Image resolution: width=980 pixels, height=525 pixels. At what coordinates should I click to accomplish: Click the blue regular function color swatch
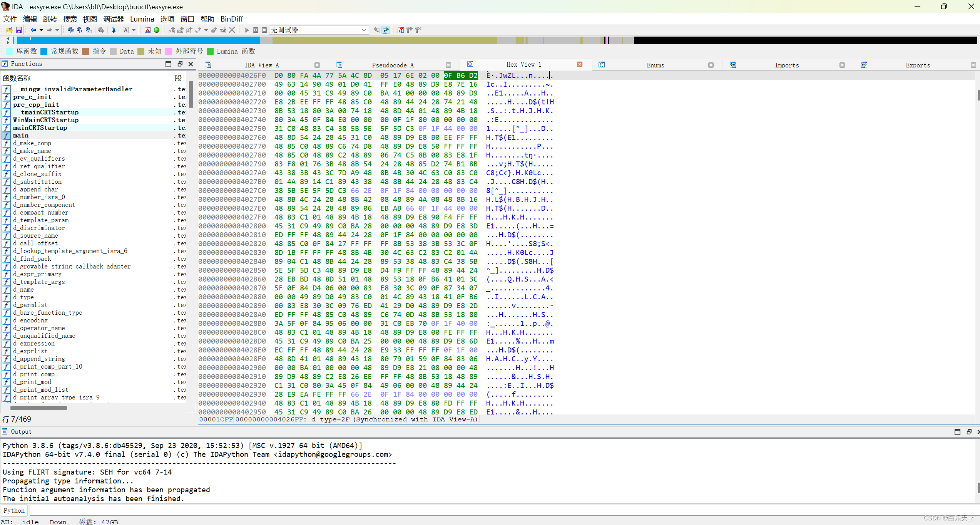click(44, 51)
